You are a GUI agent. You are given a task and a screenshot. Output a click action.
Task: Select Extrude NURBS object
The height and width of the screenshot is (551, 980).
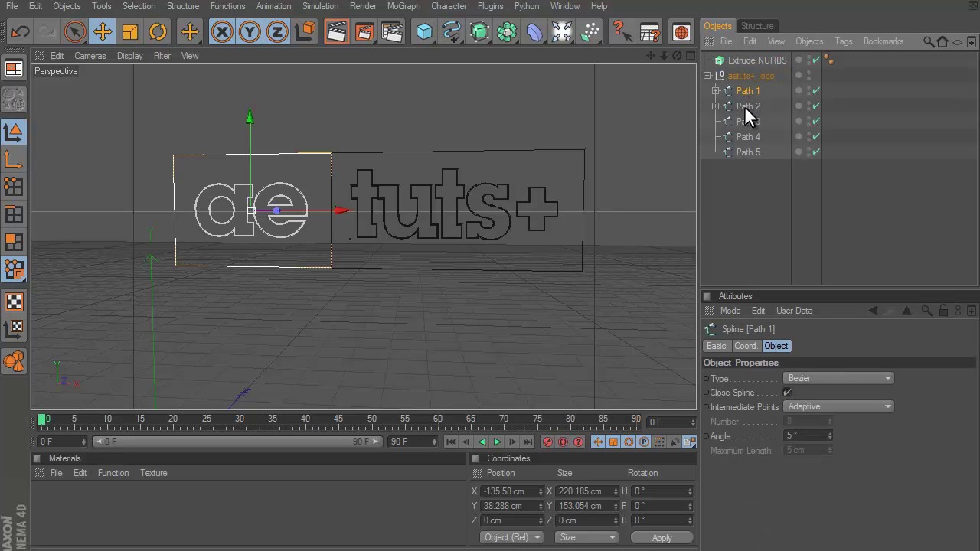click(x=756, y=60)
